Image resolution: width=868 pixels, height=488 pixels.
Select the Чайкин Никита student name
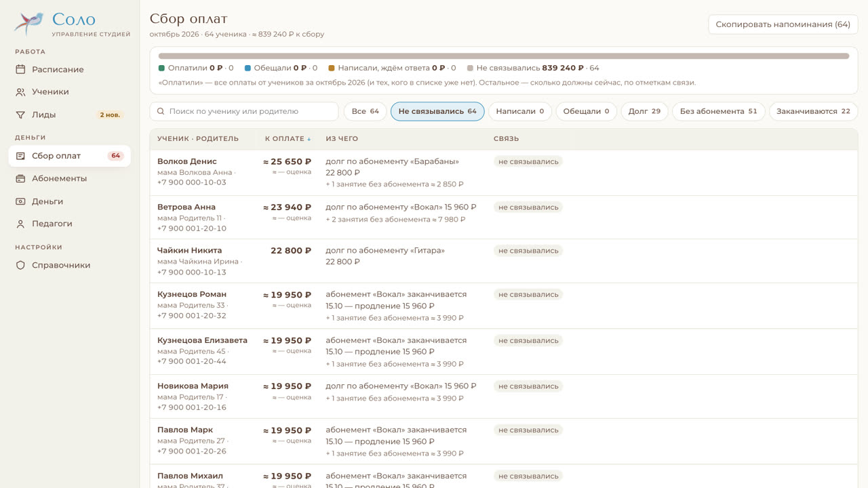[x=189, y=251]
